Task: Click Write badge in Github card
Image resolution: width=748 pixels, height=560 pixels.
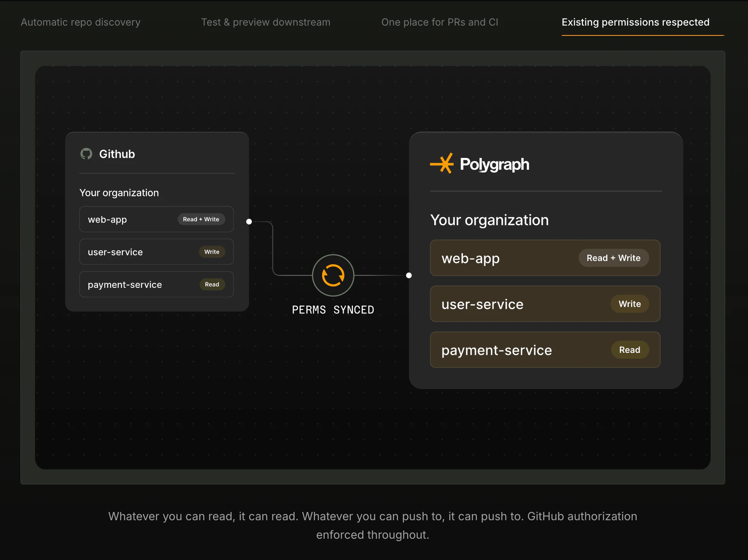Action: pyautogui.click(x=212, y=252)
